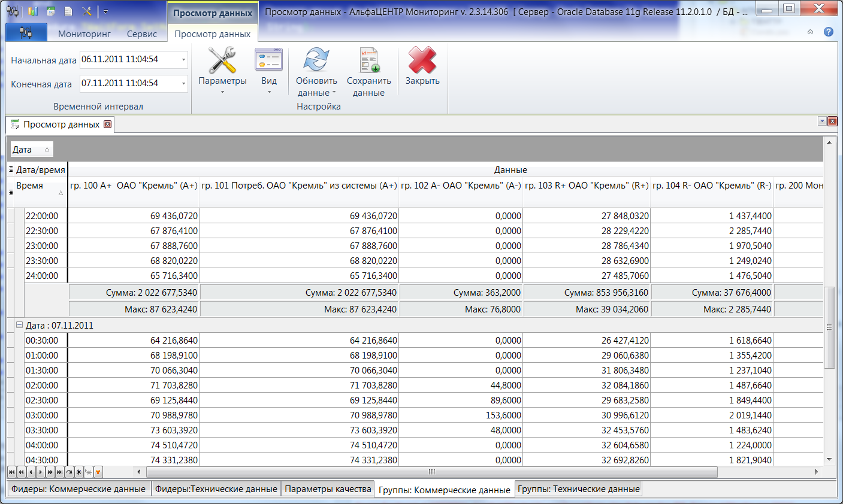Toggle sort order on the Время column
843x504 pixels.
click(36, 189)
